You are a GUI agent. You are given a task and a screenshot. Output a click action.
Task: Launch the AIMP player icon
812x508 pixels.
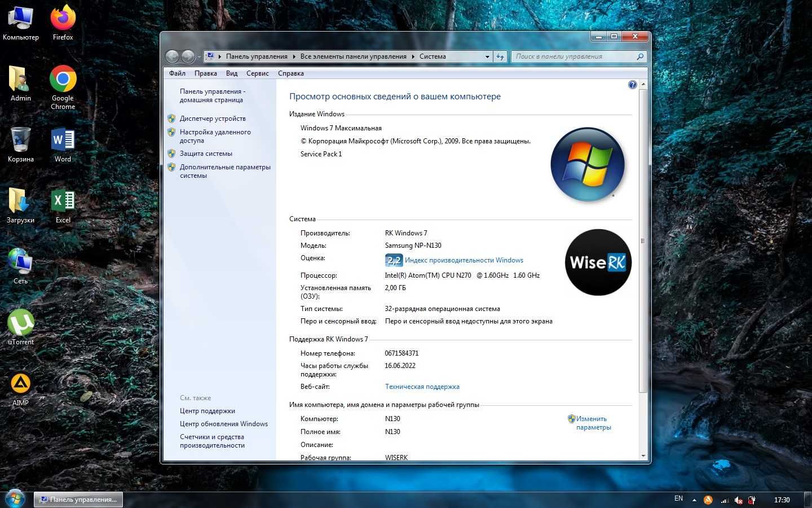21,389
